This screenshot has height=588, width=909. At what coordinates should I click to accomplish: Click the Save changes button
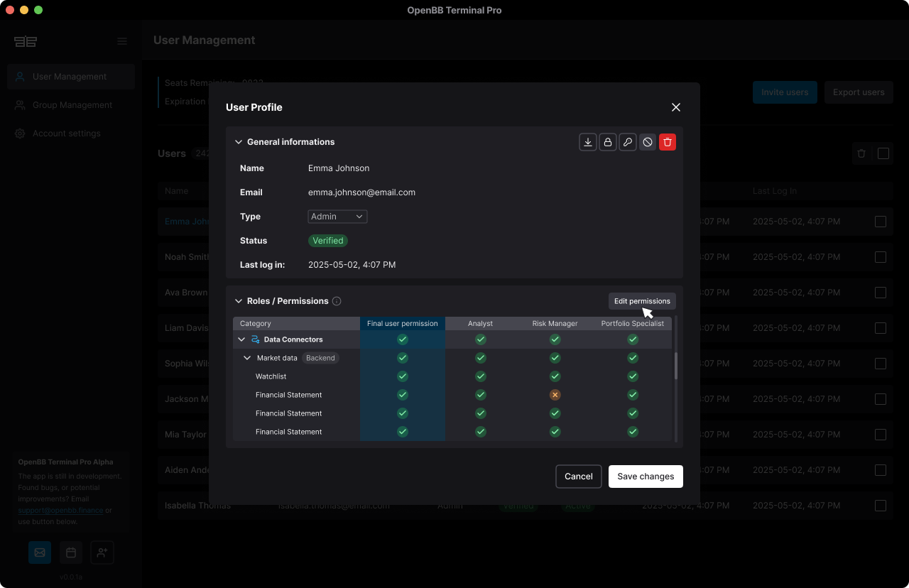point(646,477)
